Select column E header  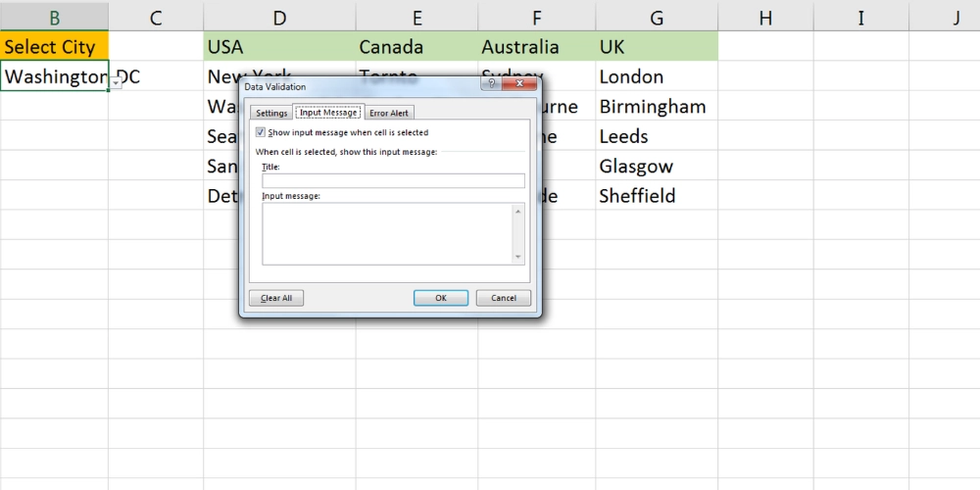416,16
